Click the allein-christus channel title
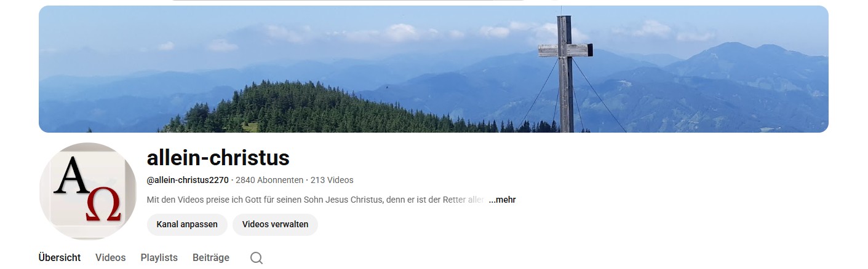The height and width of the screenshot is (269, 868). (218, 158)
